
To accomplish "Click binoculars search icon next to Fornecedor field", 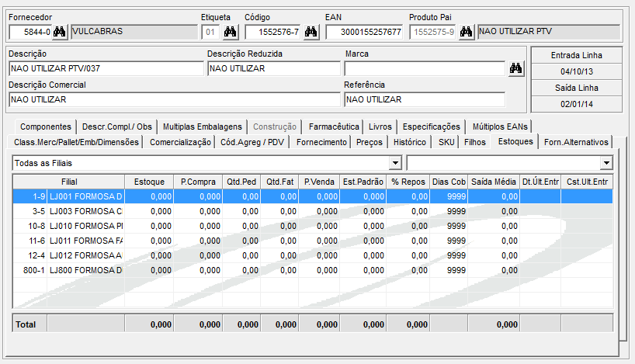I will click(60, 32).
